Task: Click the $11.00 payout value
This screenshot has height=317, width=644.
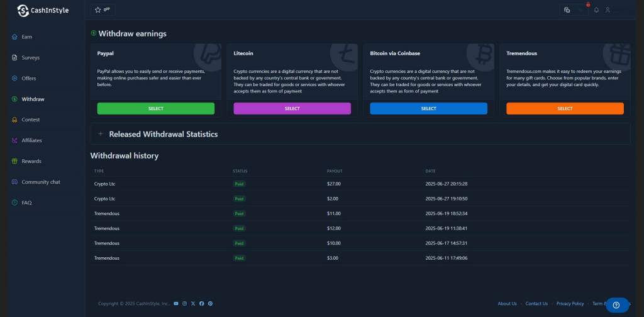Action: (334, 213)
